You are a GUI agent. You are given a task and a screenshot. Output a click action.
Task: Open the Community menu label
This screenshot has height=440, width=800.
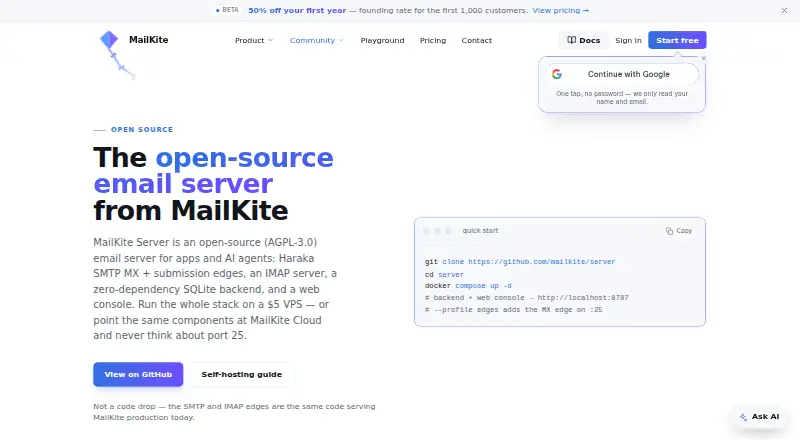(312, 40)
